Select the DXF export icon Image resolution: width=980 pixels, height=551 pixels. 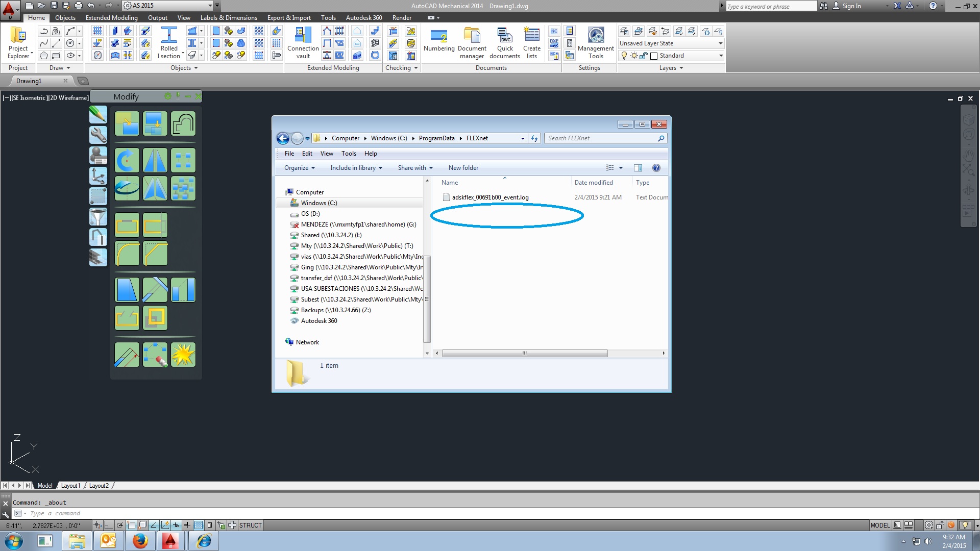554,43
